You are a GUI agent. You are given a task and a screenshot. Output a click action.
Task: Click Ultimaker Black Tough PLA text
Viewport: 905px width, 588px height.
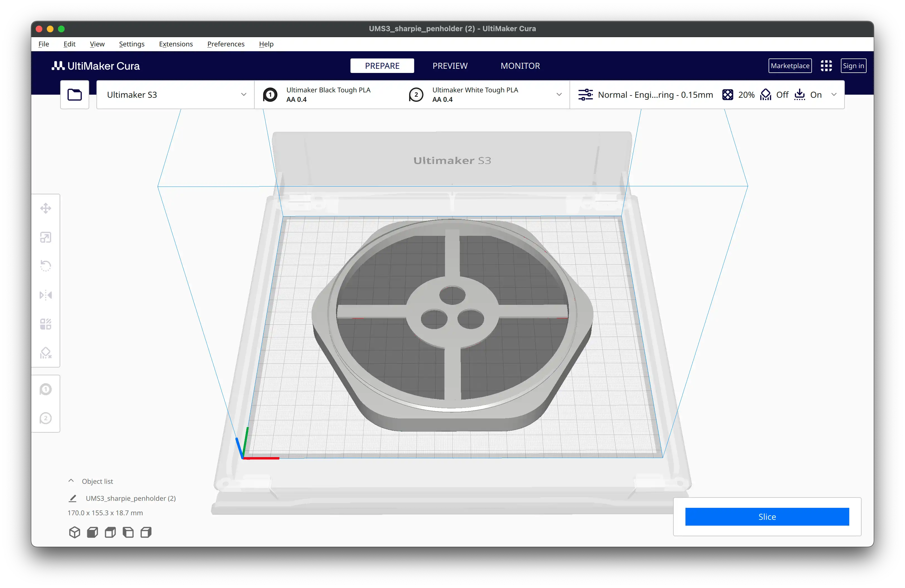[x=328, y=90]
